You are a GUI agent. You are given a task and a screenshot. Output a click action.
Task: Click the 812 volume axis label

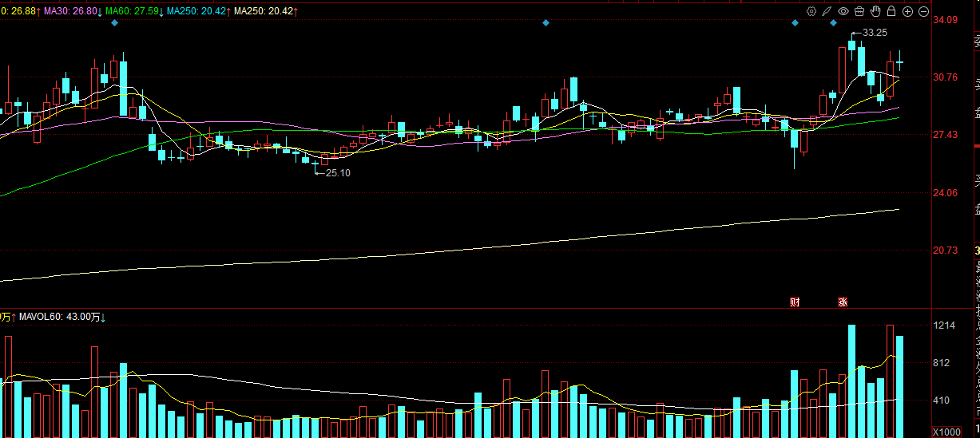[942, 363]
